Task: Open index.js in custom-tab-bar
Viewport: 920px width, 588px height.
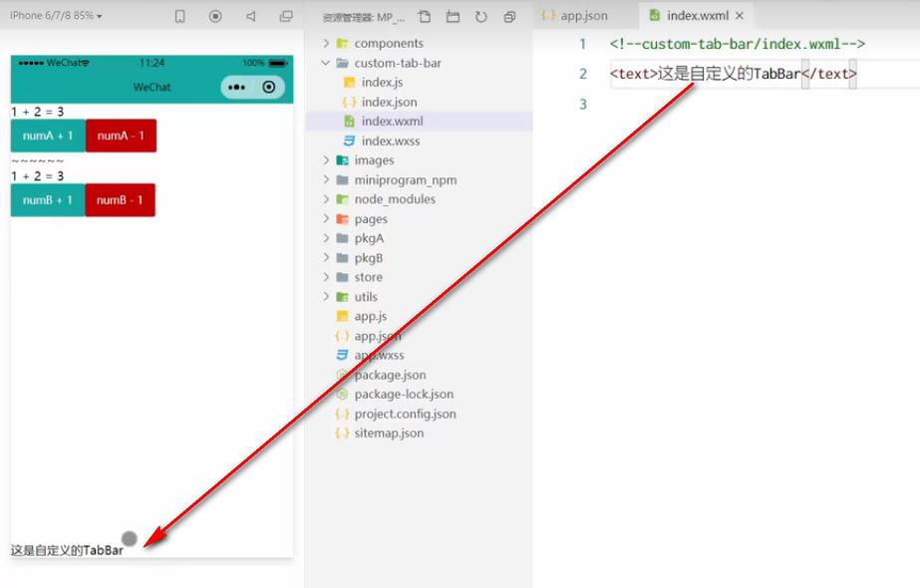Action: pos(382,82)
